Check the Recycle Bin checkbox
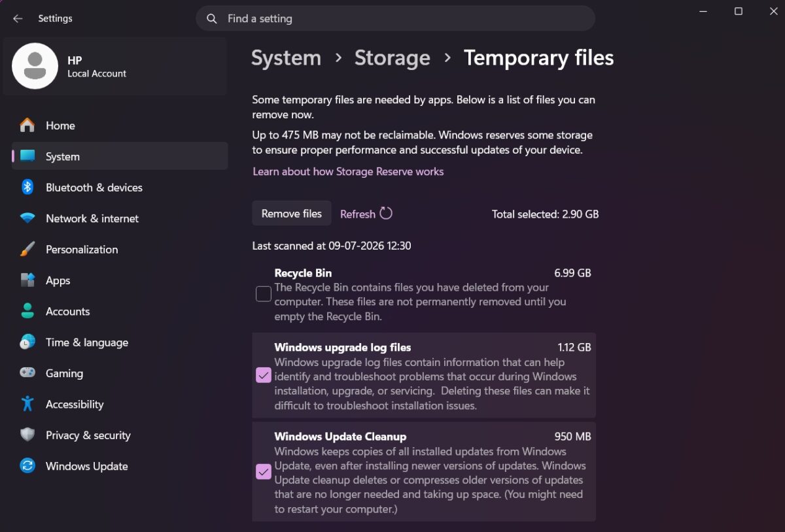The height and width of the screenshot is (532, 785). tap(264, 294)
